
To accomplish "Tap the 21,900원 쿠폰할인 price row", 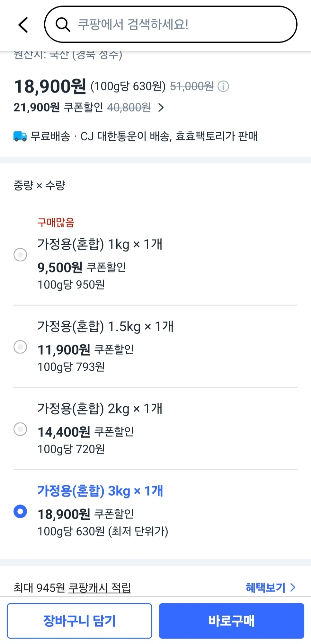I will tap(82, 108).
